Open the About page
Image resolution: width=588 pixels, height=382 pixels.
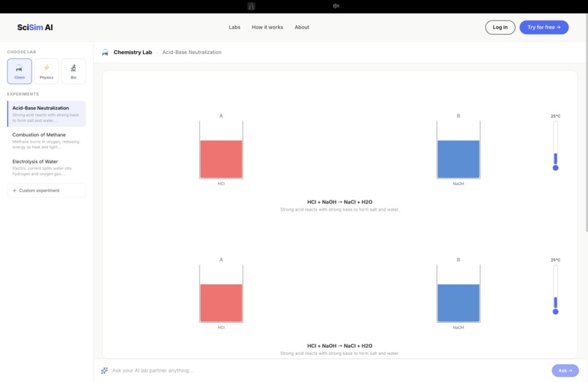tap(302, 28)
